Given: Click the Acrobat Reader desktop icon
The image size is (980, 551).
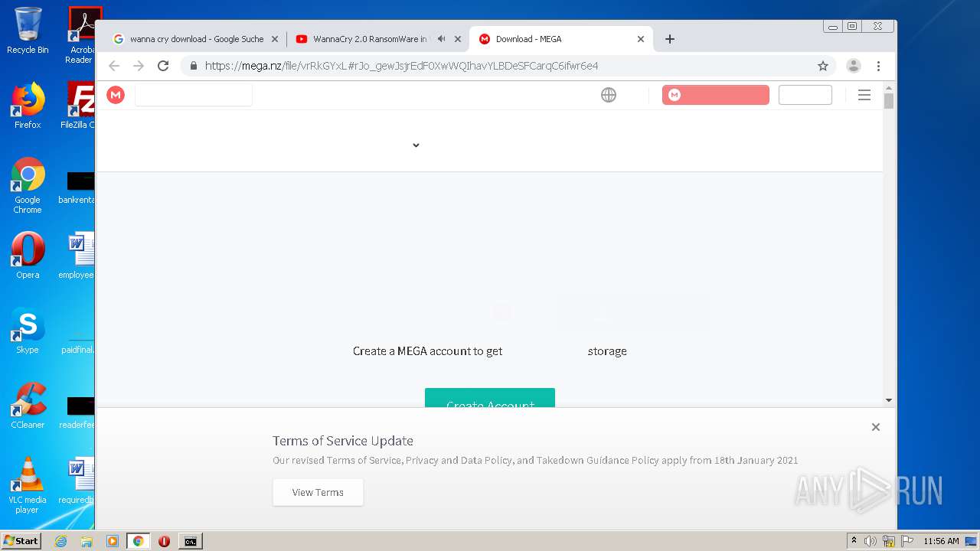Looking at the screenshot, I should pos(80,35).
